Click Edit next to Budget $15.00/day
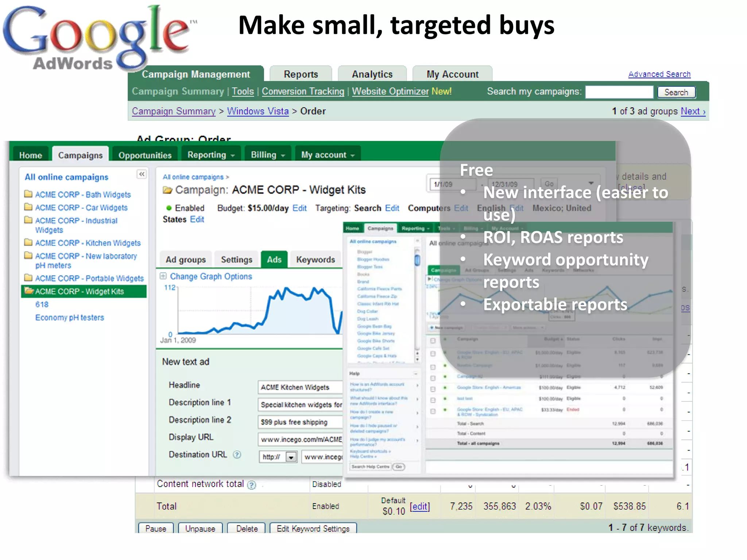 (299, 208)
